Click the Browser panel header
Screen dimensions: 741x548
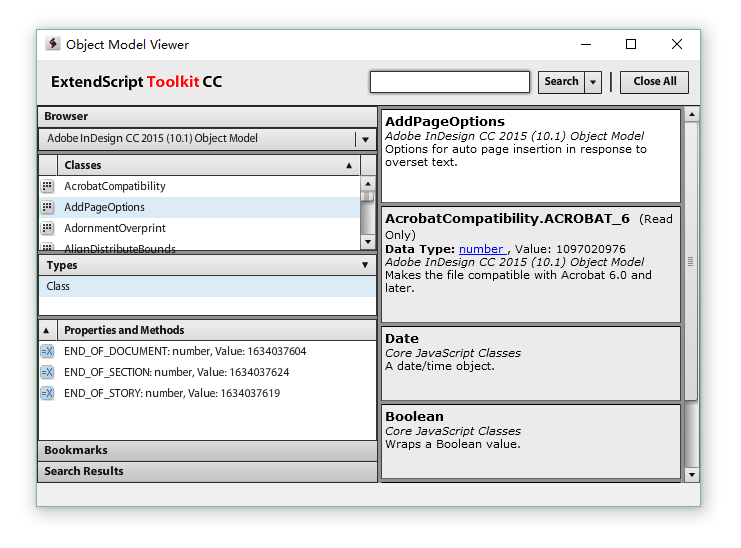click(x=207, y=116)
